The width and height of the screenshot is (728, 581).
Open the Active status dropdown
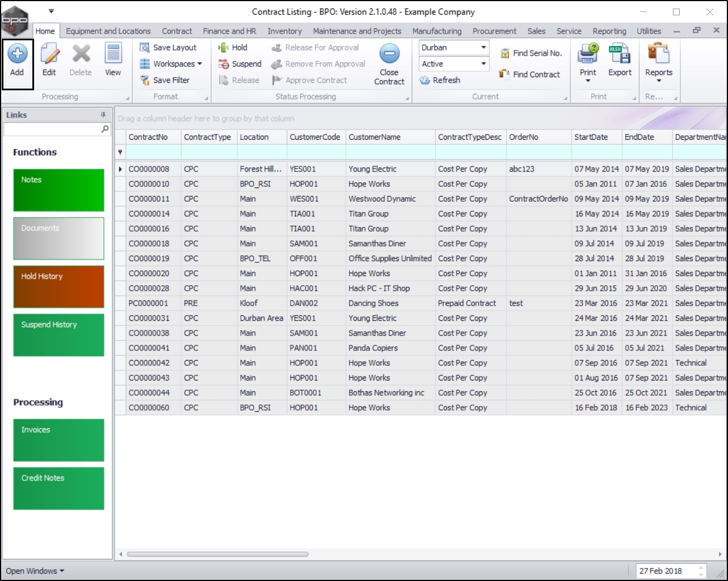pyautogui.click(x=484, y=64)
